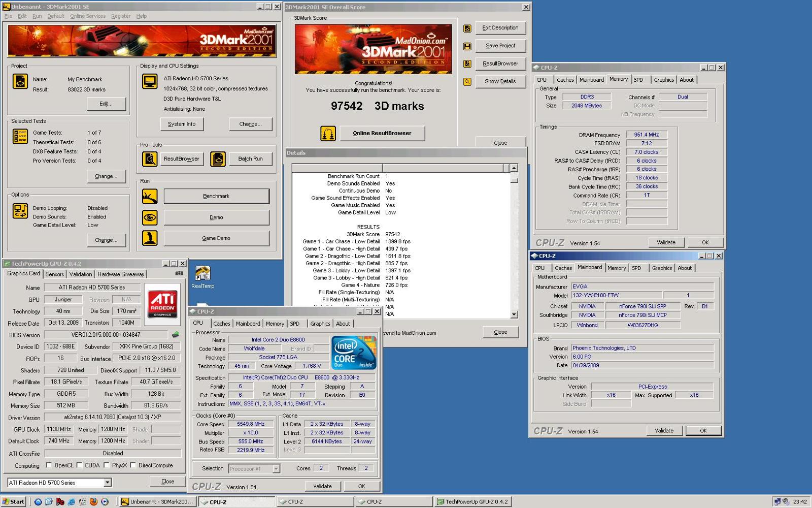Click the icon beside the Benchmark button

[x=150, y=196]
